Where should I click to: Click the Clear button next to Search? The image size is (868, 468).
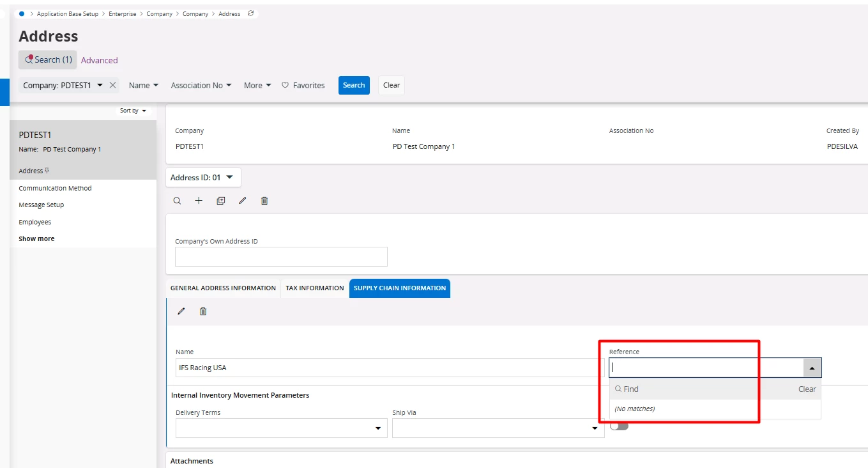392,85
